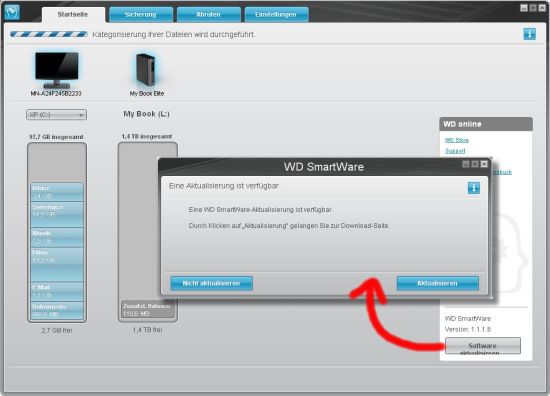The height and width of the screenshot is (396, 550).
Task: Minimize the WD SmartWare update dialog
Action: [x=466, y=164]
